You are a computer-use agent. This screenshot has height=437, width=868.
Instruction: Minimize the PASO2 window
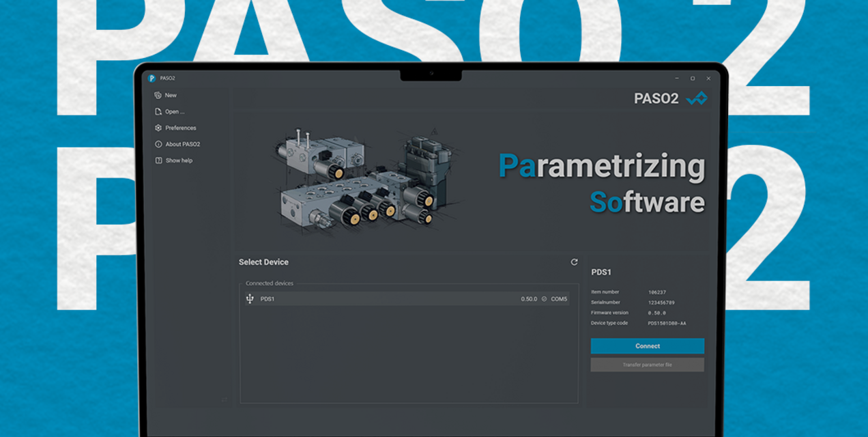pos(676,79)
